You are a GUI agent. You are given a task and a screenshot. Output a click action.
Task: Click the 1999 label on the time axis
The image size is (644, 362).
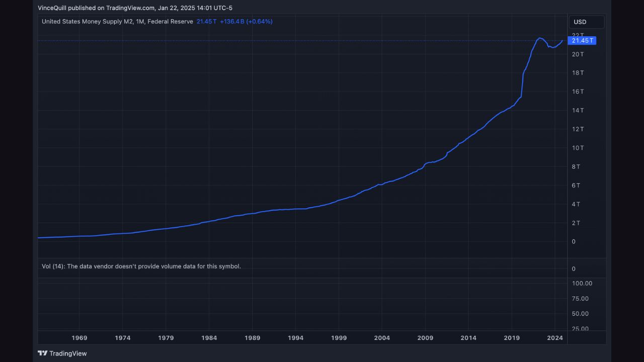(339, 338)
